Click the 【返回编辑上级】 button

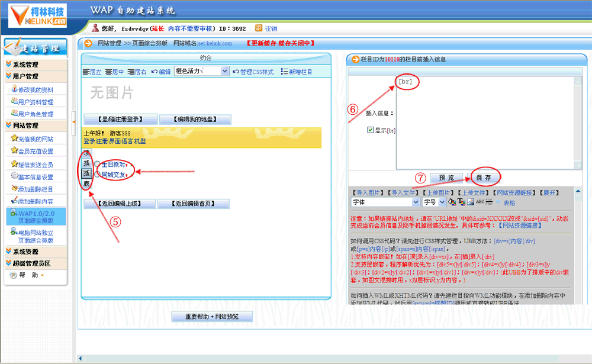point(120,204)
